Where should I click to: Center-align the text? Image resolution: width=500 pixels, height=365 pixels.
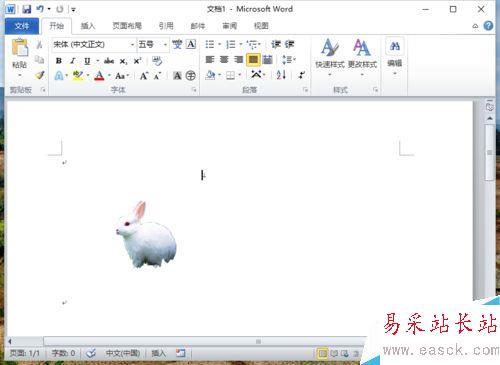click(224, 60)
